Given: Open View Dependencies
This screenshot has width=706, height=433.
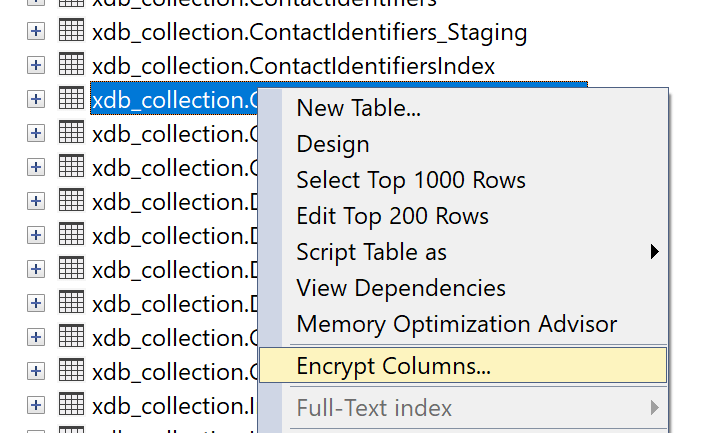Looking at the screenshot, I should pos(401,288).
